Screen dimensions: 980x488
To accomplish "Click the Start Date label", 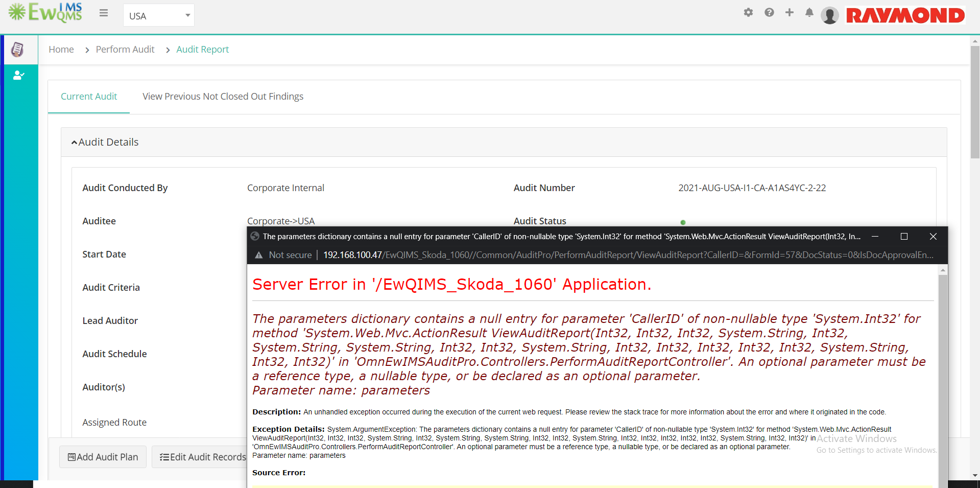I will (104, 254).
